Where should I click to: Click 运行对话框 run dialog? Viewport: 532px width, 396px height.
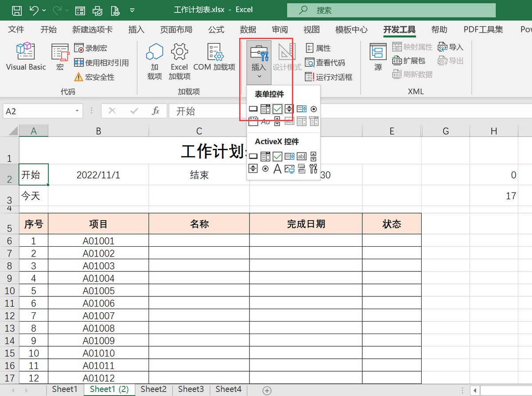329,77
